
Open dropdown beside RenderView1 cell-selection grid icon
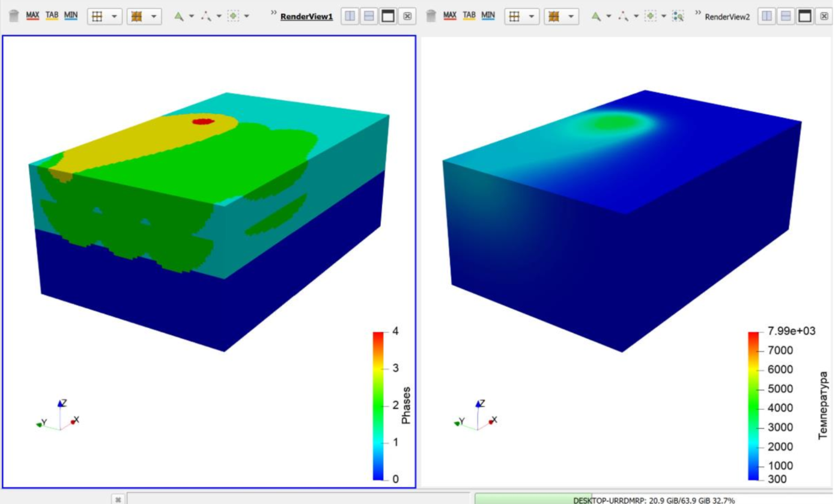pyautogui.click(x=114, y=16)
